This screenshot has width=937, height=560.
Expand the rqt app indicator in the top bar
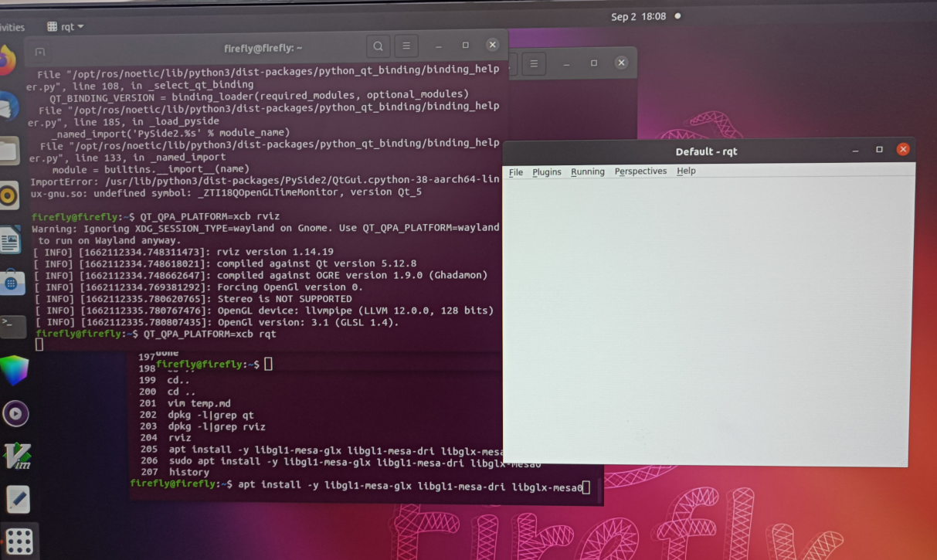[66, 25]
